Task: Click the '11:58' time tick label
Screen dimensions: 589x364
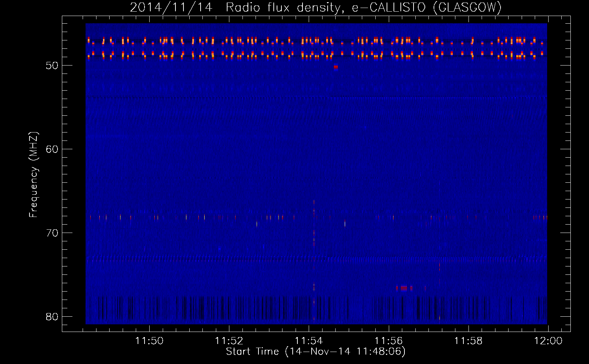Action: click(469, 341)
